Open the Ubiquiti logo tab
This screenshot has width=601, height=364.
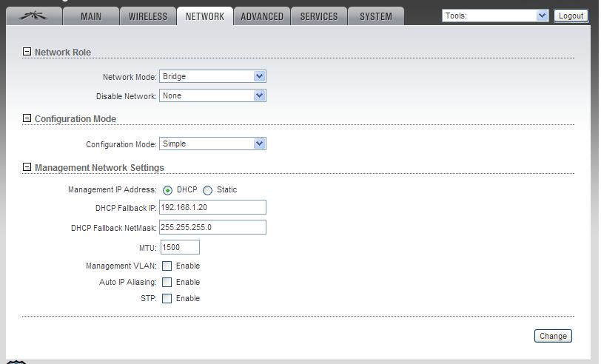point(34,16)
